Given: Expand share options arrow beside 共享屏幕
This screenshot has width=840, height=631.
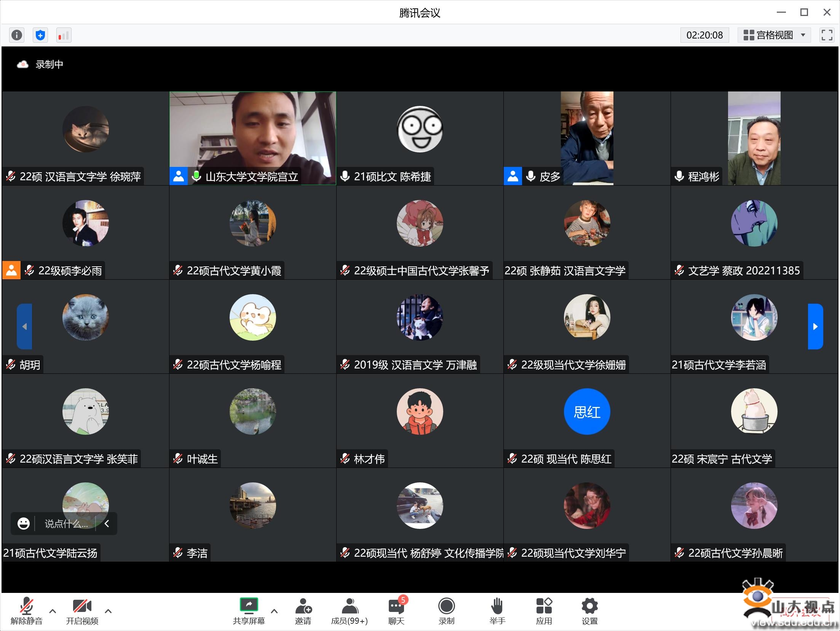Looking at the screenshot, I should pyautogui.click(x=274, y=611).
